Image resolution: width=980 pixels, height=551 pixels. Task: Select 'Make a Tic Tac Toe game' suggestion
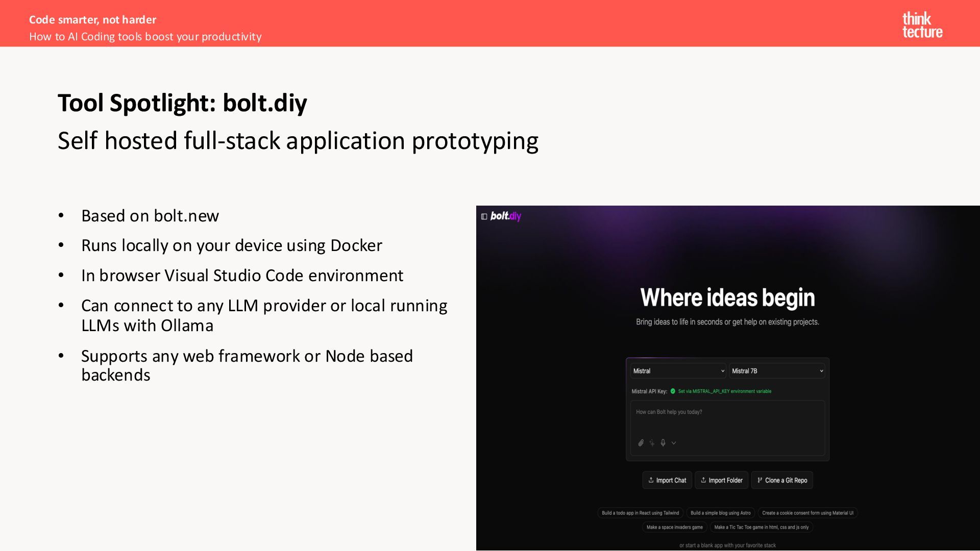coord(761,527)
